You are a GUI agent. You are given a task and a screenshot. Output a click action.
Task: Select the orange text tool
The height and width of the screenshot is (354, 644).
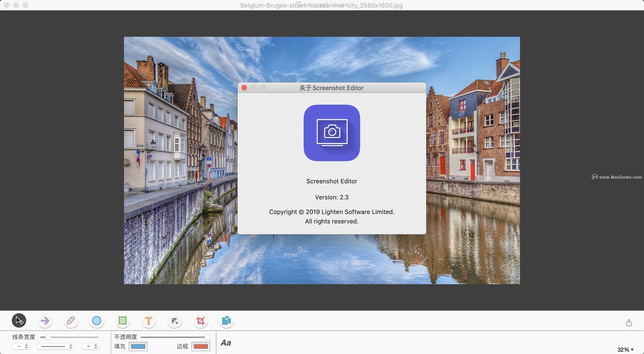[x=149, y=321]
